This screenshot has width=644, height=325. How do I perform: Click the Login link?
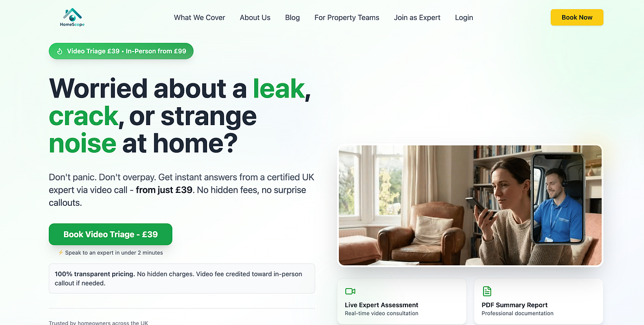point(464,18)
